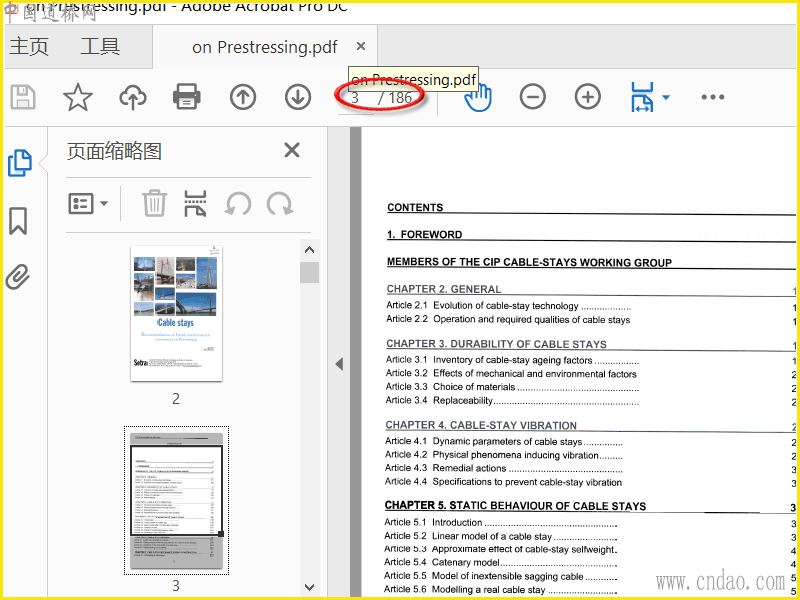Screen dimensions: 800x600
Task: Click the thumbnail panel scrollbar handle
Action: coord(309,272)
